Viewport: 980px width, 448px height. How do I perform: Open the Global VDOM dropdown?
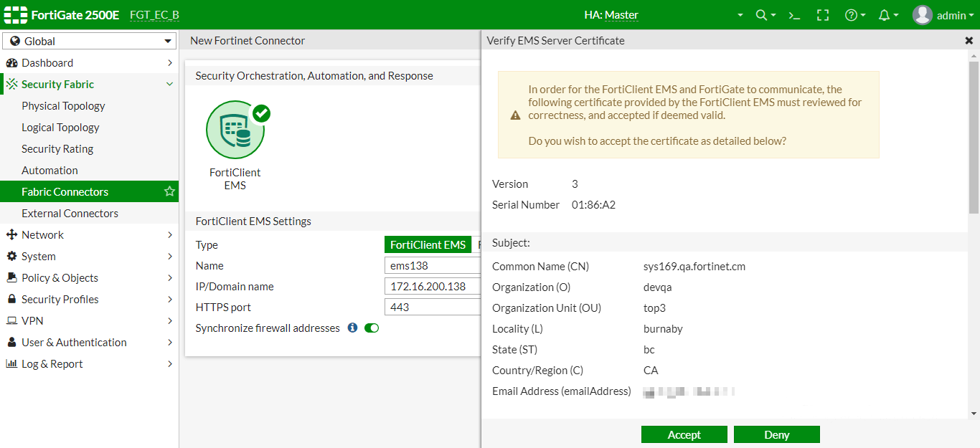(90, 42)
